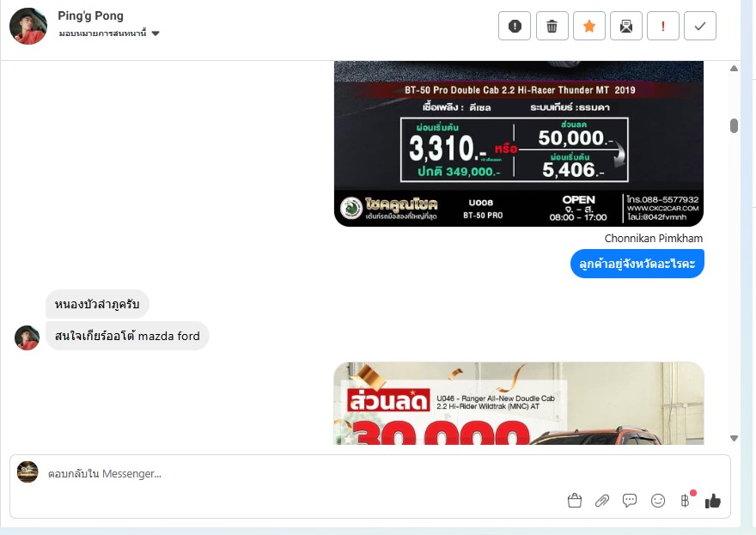Mark conversation done with the checkmark
The height and width of the screenshot is (535, 756).
click(x=700, y=26)
